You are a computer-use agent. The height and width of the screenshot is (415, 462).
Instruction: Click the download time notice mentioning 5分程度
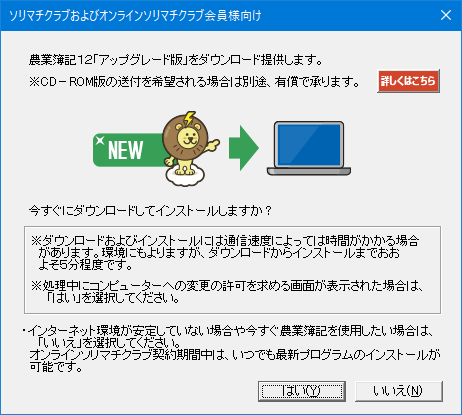point(225,252)
